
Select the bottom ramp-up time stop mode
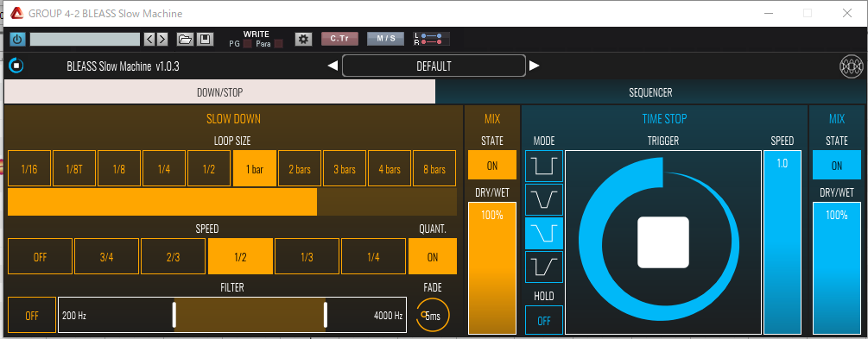point(544,267)
